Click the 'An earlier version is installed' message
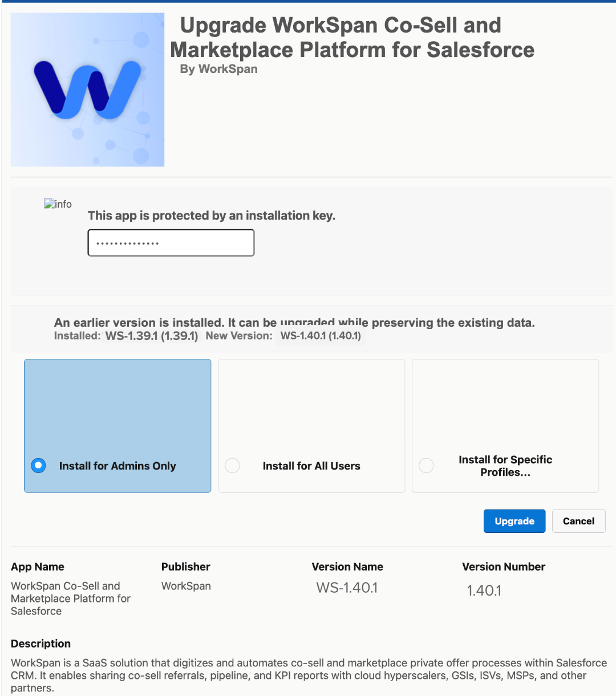Image resolution: width=616 pixels, height=696 pixels. [294, 322]
